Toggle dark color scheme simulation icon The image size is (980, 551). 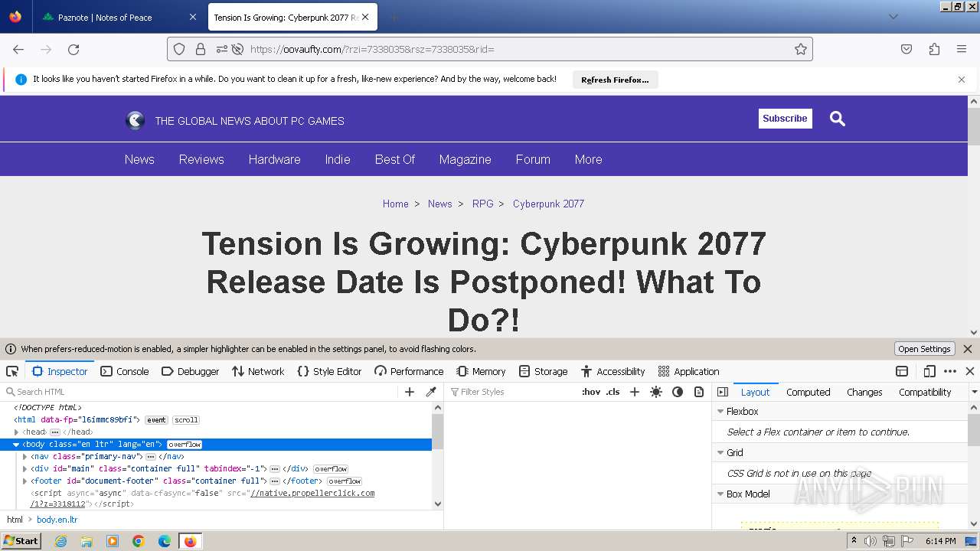[x=678, y=392]
